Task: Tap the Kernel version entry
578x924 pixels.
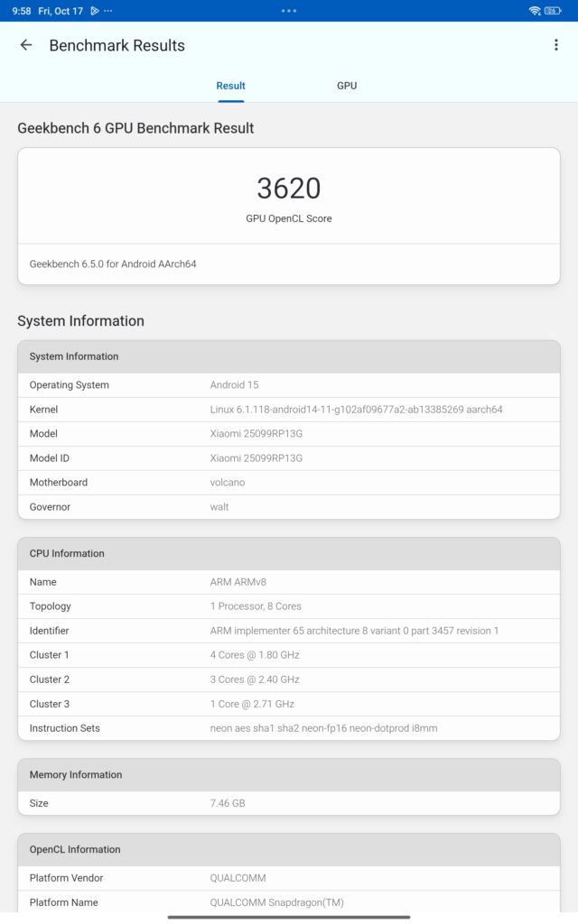Action: click(x=289, y=409)
